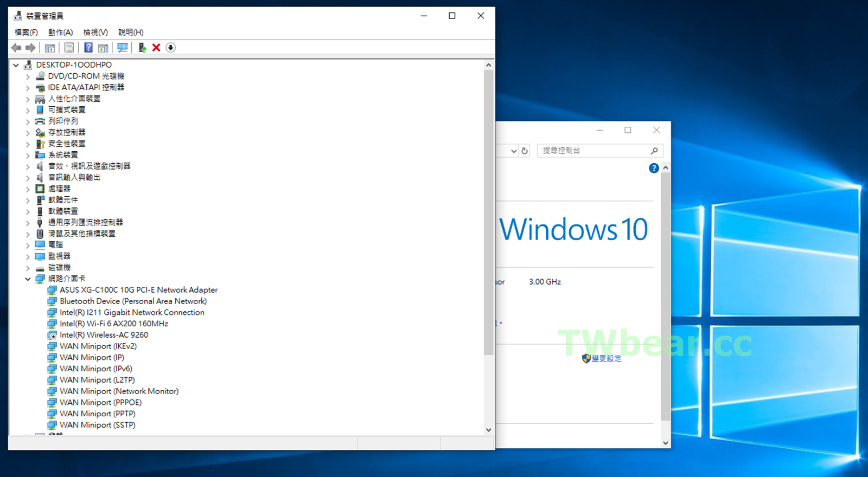Click the down-arrow disable device toolbar icon
The width and height of the screenshot is (868, 477).
[x=170, y=48]
